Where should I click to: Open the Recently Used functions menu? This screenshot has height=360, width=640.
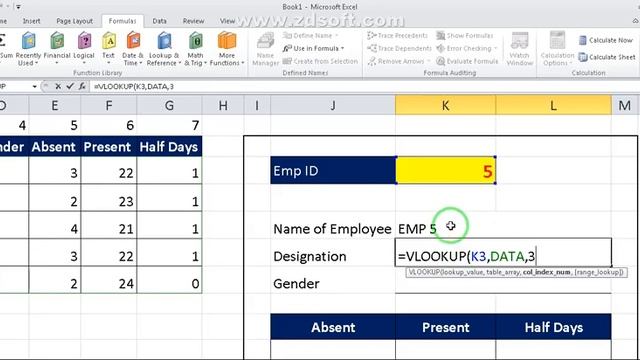(x=28, y=49)
